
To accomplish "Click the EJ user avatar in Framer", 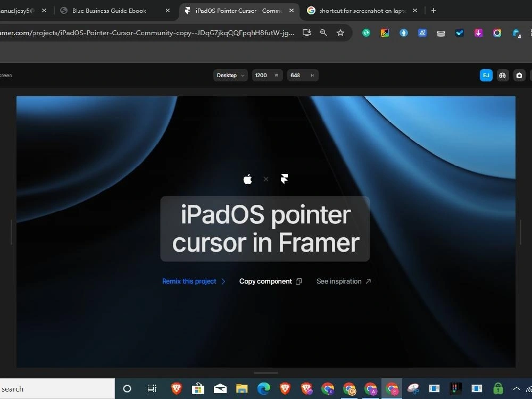I will pos(486,76).
